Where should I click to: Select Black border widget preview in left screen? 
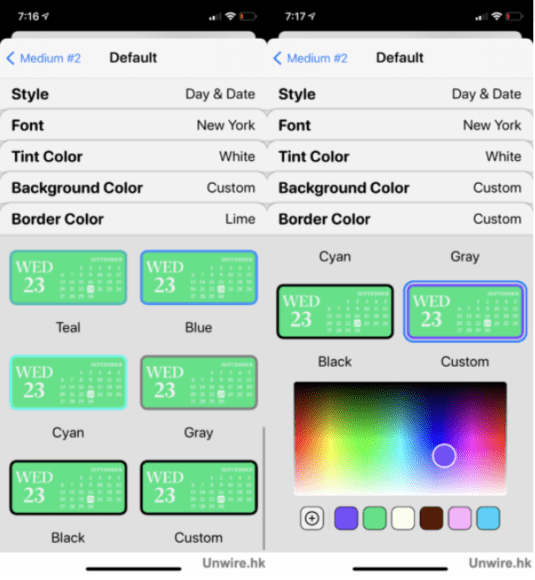coord(68,488)
